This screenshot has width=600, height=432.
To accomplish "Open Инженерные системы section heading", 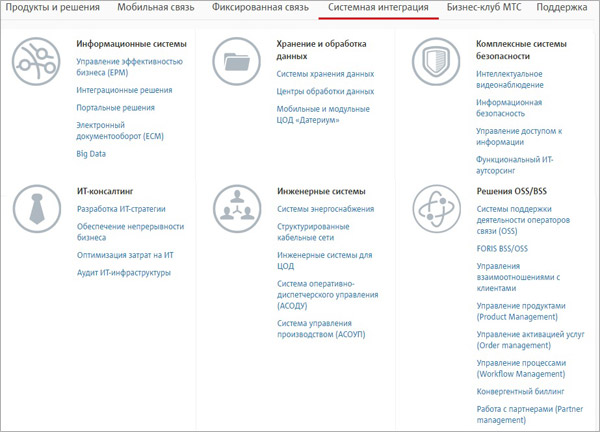I will point(321,191).
